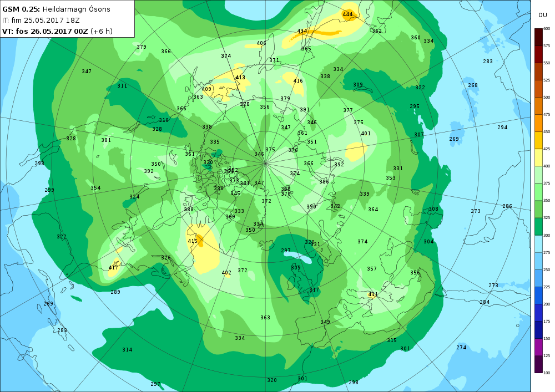Click the 365 value label
Screen dimensions: 555x392
click(x=306, y=49)
